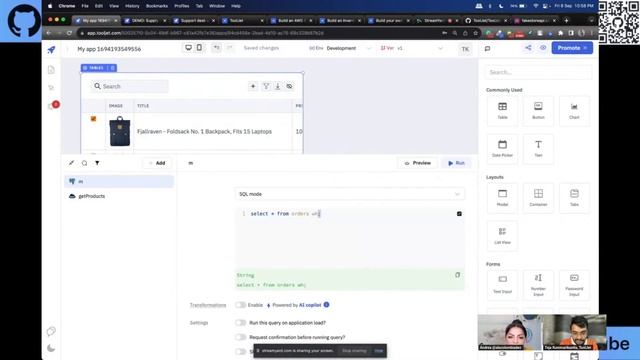Select the m query in list

pos(119,181)
